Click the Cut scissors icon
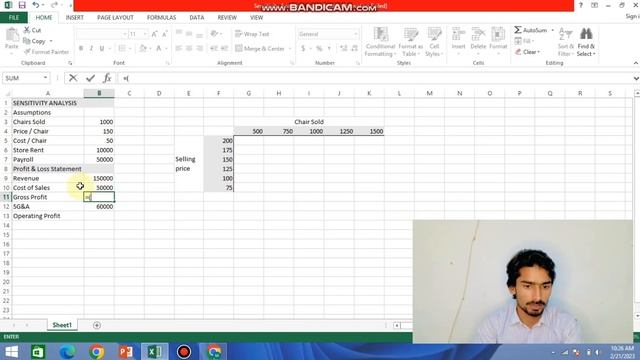The height and width of the screenshot is (360, 640). click(x=27, y=30)
